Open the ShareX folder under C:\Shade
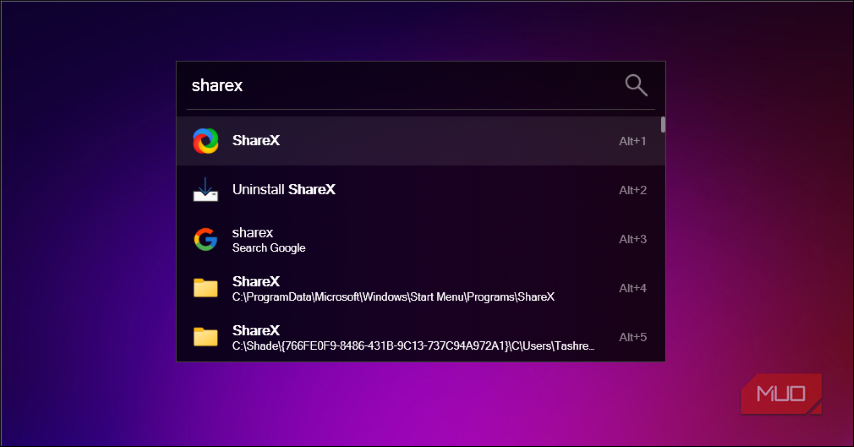 (x=420, y=337)
